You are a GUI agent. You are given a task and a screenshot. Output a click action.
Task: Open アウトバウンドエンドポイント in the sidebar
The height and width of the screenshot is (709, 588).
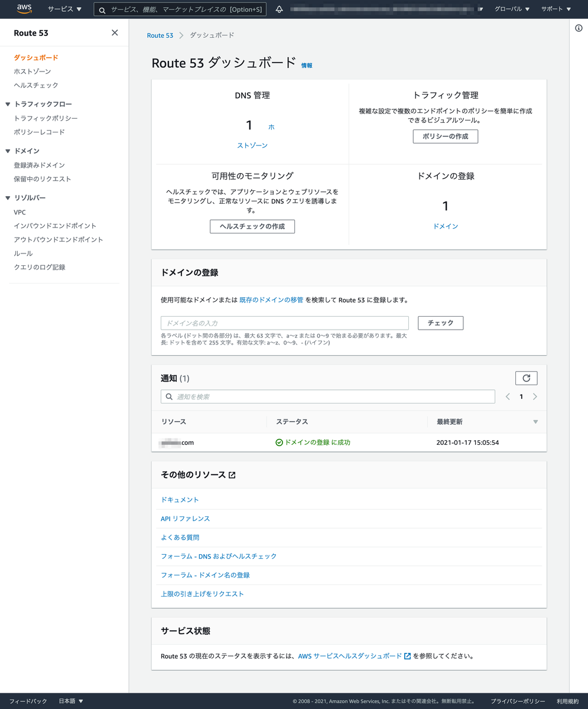[x=59, y=239]
